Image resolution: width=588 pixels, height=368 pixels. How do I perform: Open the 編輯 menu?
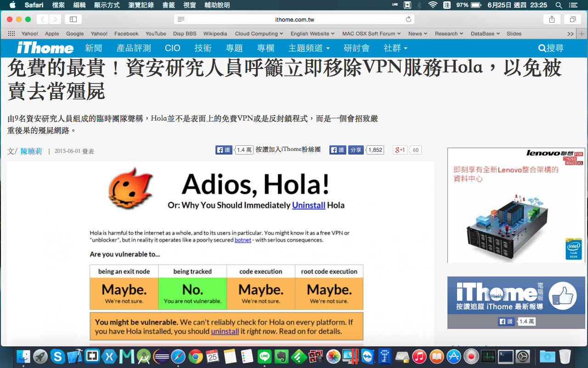[79, 5]
